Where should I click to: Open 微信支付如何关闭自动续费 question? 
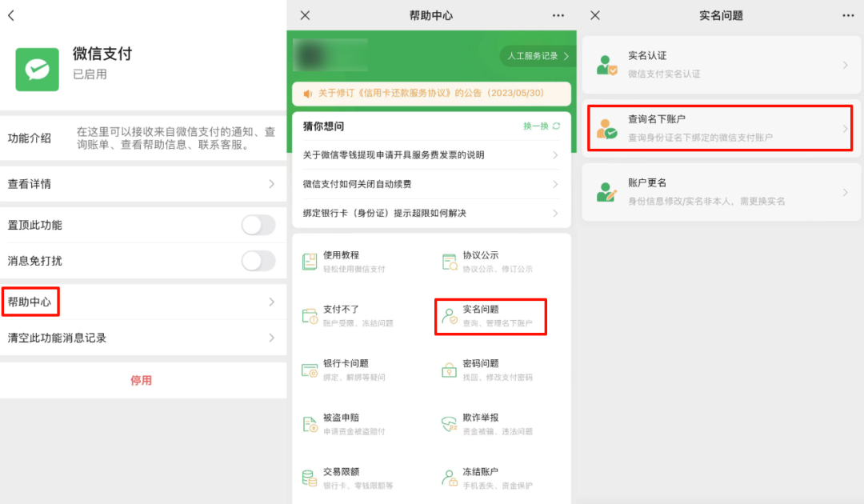(431, 184)
